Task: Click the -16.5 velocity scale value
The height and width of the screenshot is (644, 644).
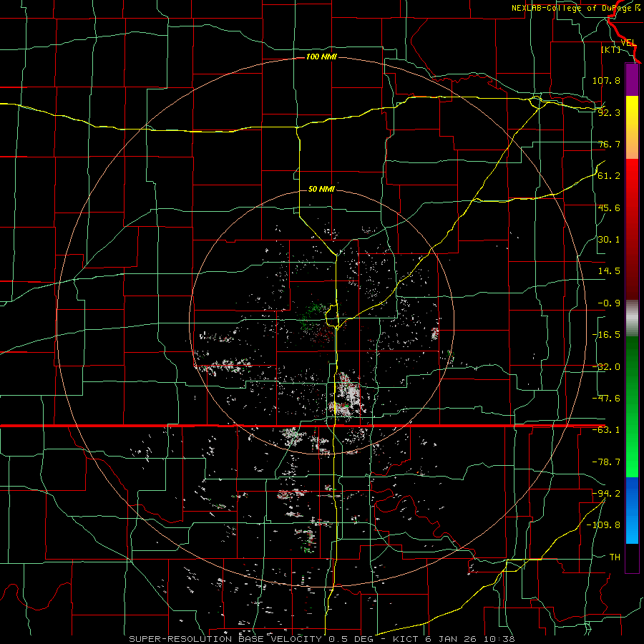Action: pos(606,335)
